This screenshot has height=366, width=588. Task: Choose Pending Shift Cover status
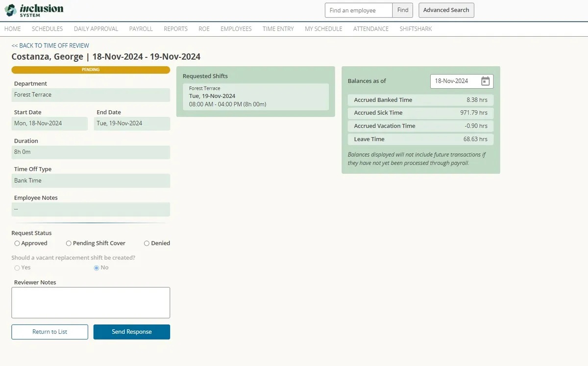(x=69, y=243)
